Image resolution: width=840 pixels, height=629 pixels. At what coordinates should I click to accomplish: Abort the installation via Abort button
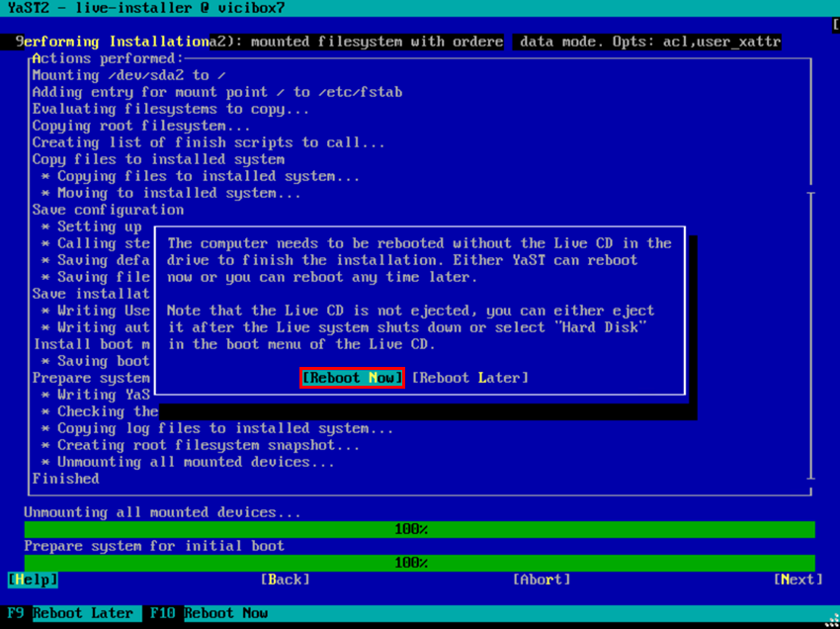point(542,580)
